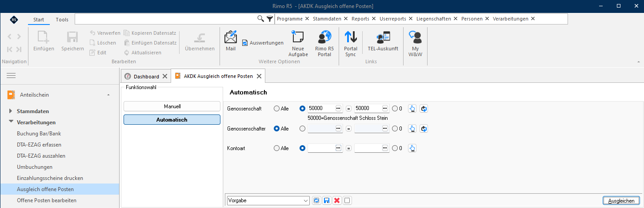Remove the Programme filter tag

click(x=307, y=19)
